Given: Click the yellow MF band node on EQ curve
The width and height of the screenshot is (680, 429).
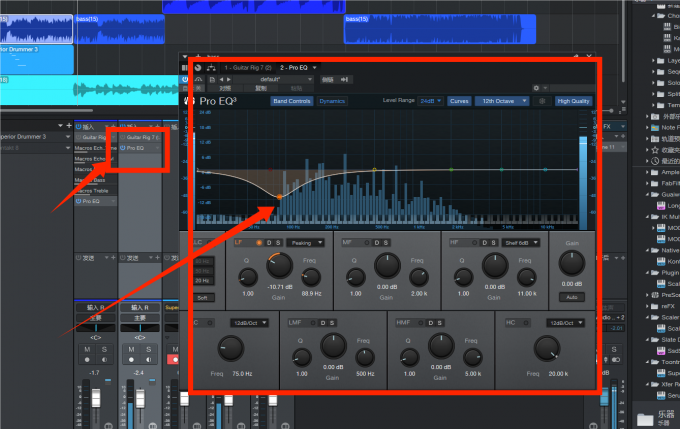Looking at the screenshot, I should [x=375, y=170].
